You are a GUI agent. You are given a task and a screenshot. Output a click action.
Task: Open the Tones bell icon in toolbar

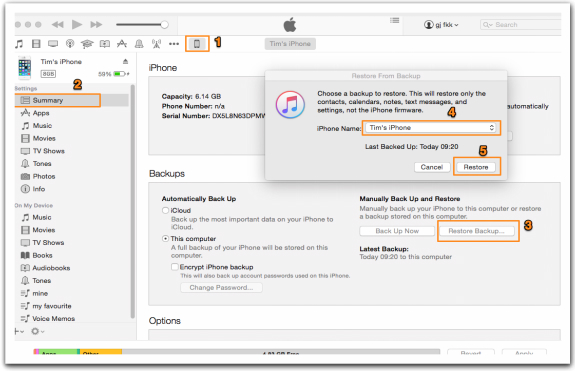tap(139, 44)
